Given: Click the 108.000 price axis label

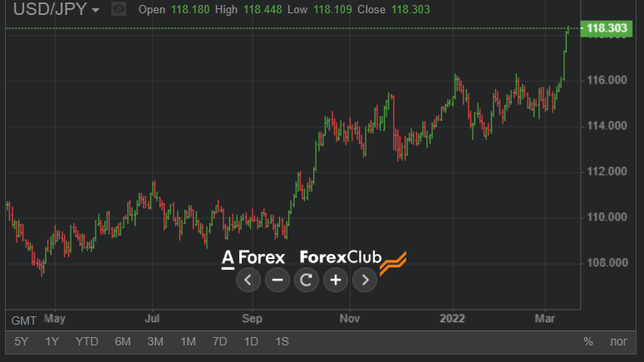Looking at the screenshot, I should 607,262.
